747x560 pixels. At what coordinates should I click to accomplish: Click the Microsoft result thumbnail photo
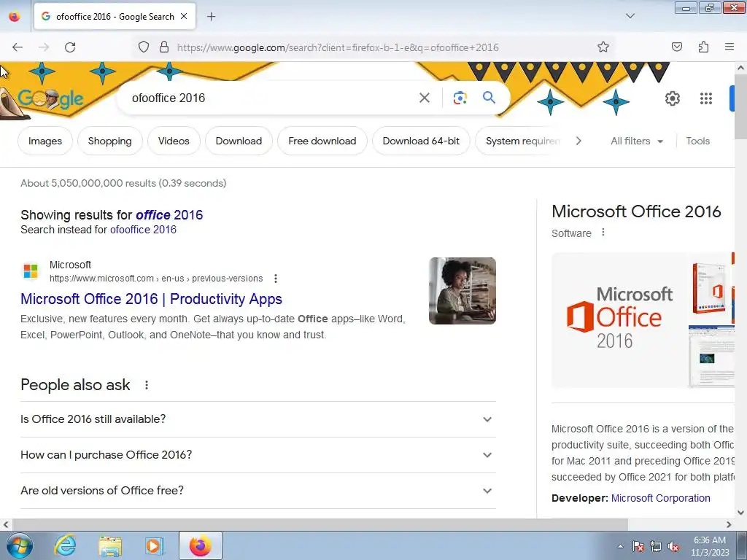pos(462,291)
